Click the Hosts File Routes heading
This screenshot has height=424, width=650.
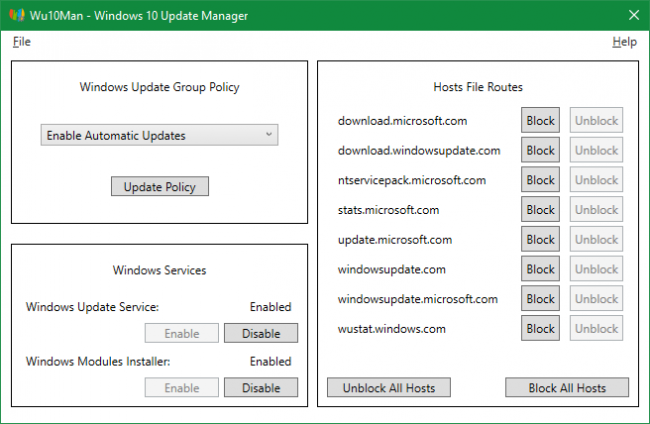[478, 87]
